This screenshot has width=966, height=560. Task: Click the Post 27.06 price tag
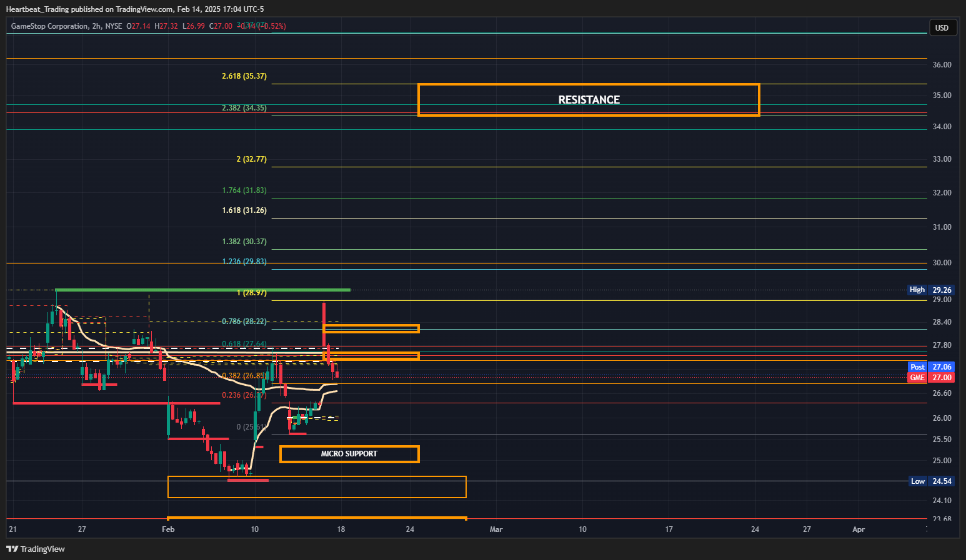coord(930,367)
